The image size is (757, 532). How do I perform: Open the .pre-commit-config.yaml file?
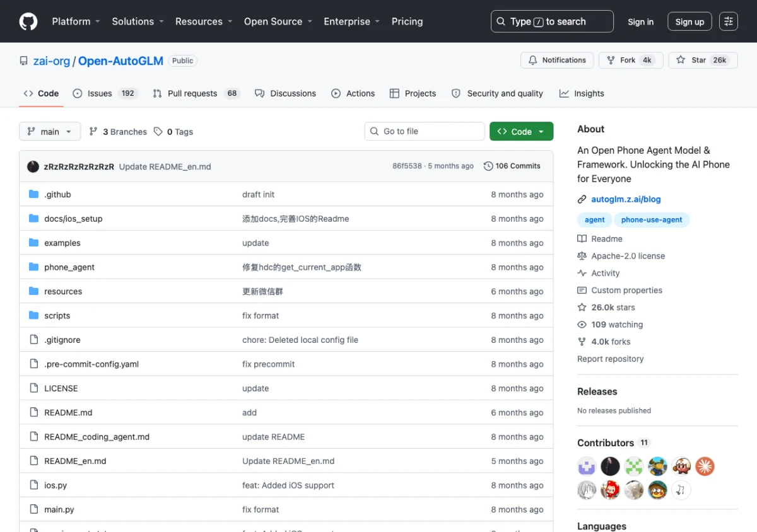91,364
